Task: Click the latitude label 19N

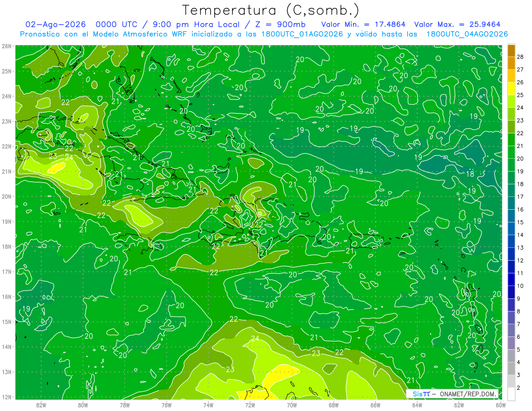Action: pyautogui.click(x=7, y=222)
